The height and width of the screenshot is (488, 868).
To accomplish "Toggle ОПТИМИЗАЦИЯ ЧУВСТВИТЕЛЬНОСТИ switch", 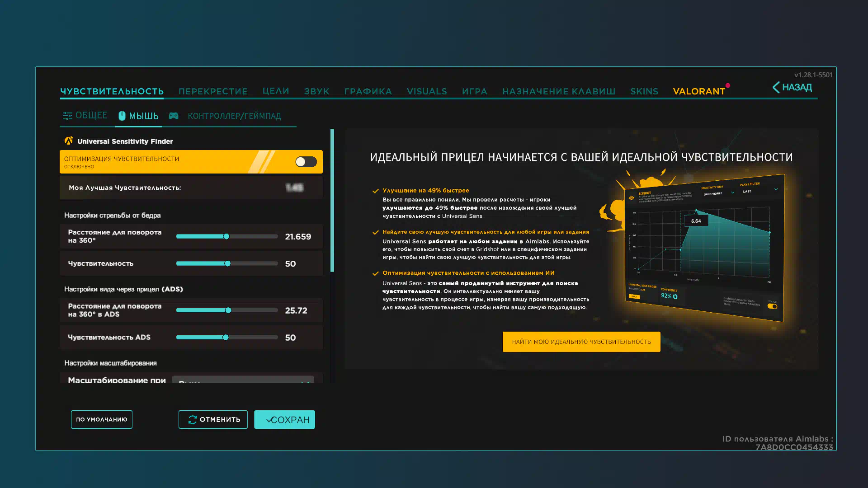I will (x=306, y=162).
